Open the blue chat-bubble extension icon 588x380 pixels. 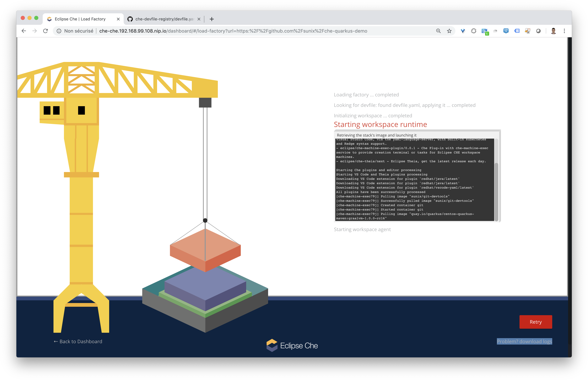pyautogui.click(x=506, y=31)
